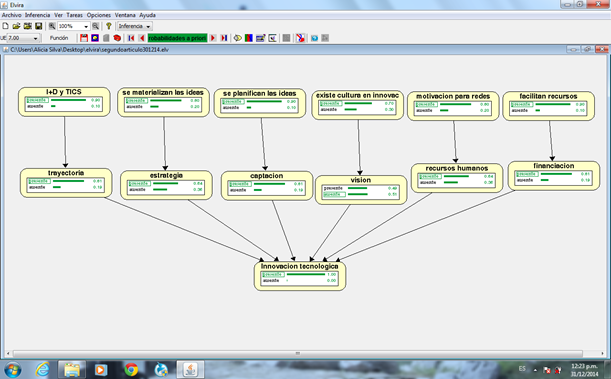Save the network with the floppy disk icon
The height and width of the screenshot is (379, 611).
point(39,26)
